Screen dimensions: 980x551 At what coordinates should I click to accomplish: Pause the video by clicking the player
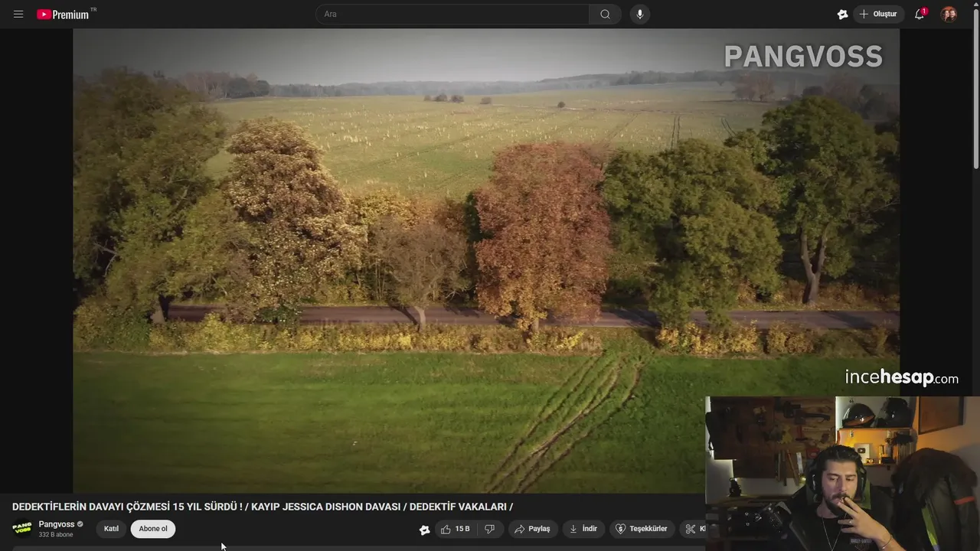[x=486, y=260]
